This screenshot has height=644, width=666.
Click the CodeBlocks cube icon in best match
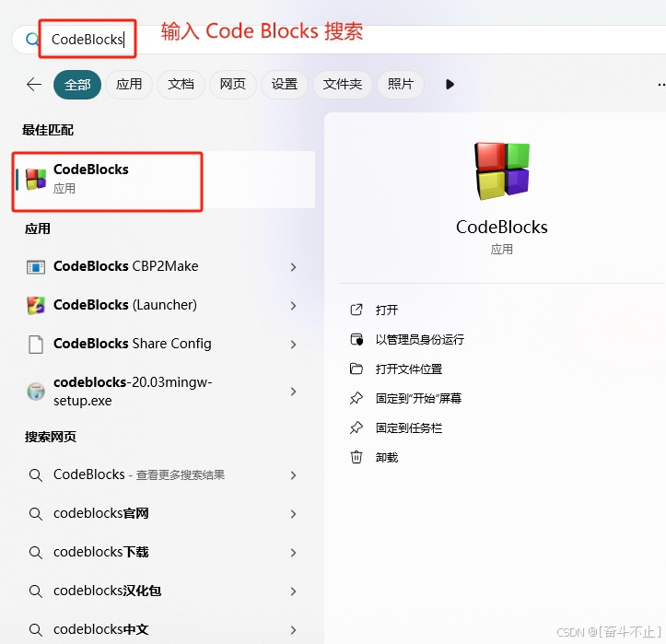coord(36,180)
